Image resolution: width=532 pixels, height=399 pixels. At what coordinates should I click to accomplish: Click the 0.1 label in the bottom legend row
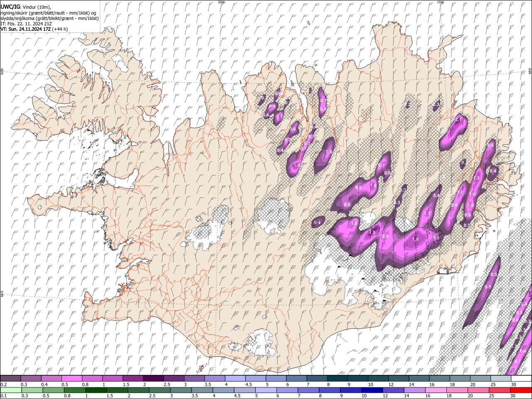click(3, 396)
